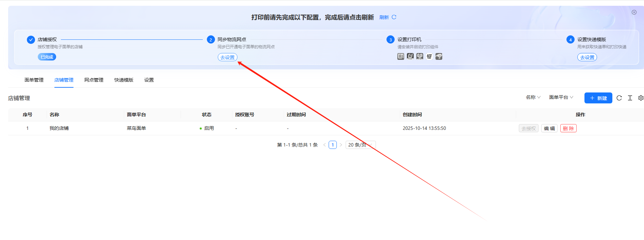Expand the 面单平台 filter dropdown
644x240 pixels.
561,97
